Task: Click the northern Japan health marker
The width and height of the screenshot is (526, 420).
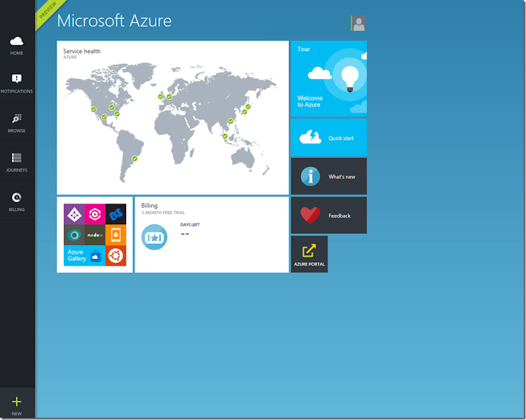Action: point(248,106)
